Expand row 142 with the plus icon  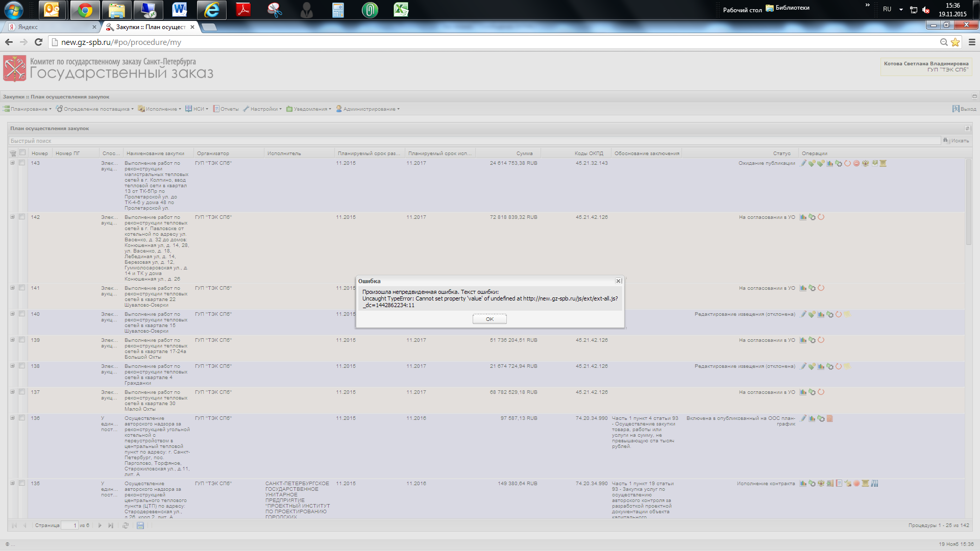pyautogui.click(x=12, y=217)
